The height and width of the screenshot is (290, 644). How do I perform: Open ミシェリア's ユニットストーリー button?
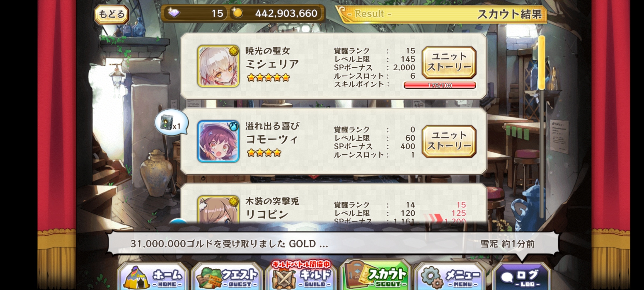449,62
